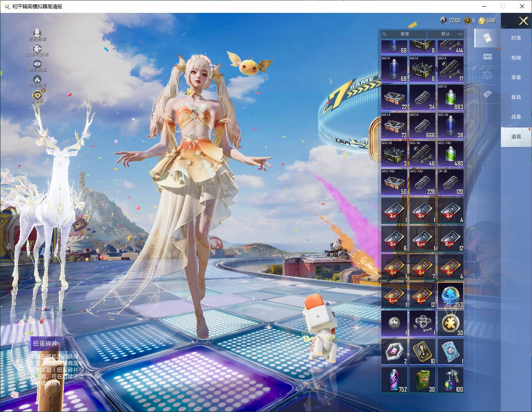Switch to the 枪械 tab
The height and width of the screenshot is (412, 532).
516,58
